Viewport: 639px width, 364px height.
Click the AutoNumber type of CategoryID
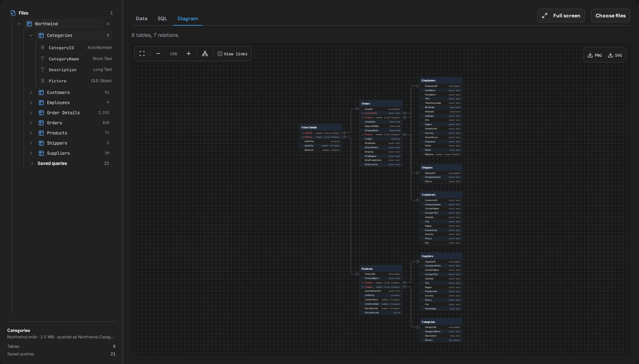100,47
